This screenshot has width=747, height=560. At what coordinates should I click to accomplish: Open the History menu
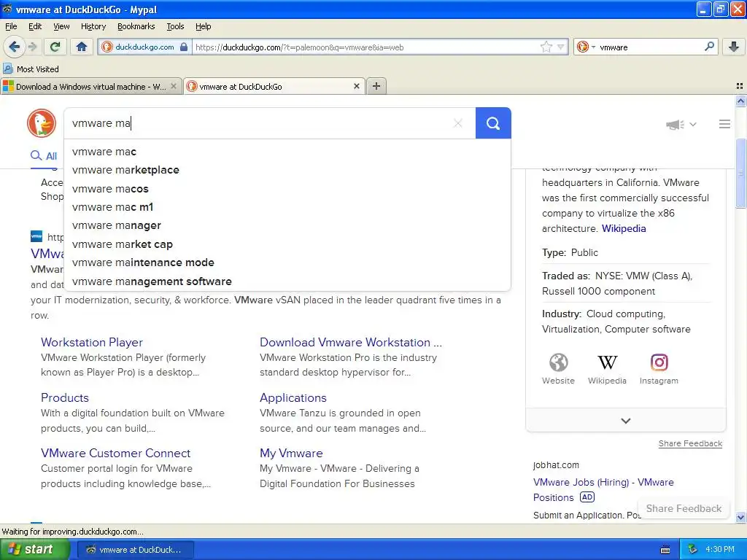pos(93,26)
